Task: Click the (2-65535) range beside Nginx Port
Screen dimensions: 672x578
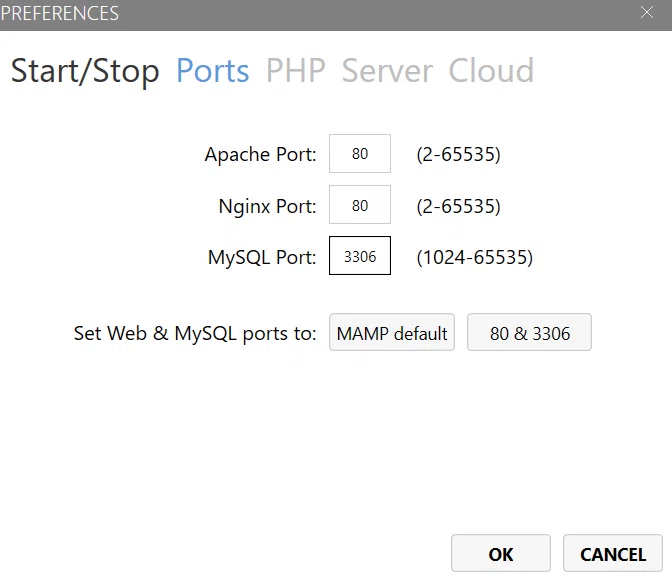Action: click(x=458, y=206)
